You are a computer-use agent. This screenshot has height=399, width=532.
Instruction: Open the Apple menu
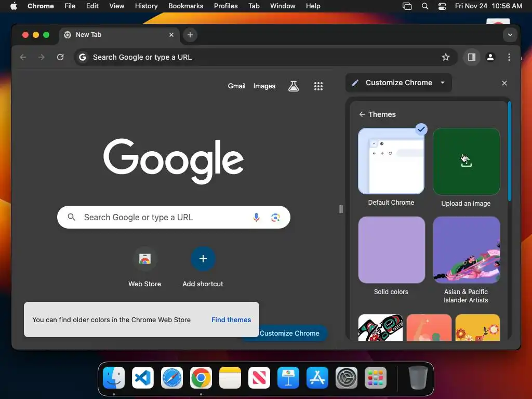pos(14,6)
